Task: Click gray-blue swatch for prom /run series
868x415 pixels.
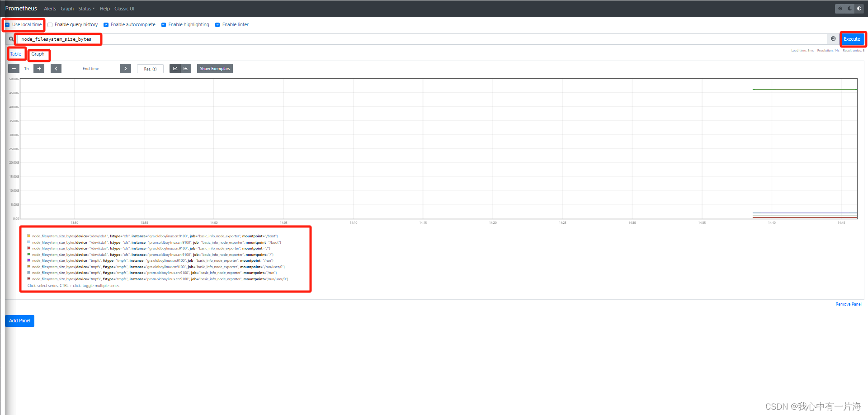Action: [29, 273]
